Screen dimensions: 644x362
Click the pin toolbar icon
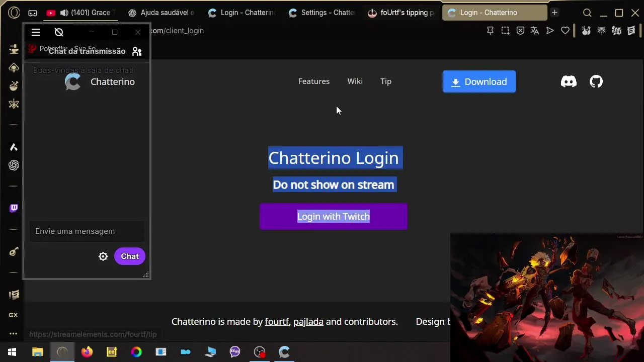490,31
